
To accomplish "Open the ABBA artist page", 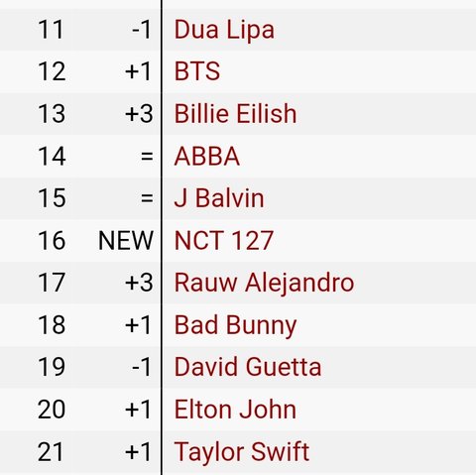I will pyautogui.click(x=207, y=156).
